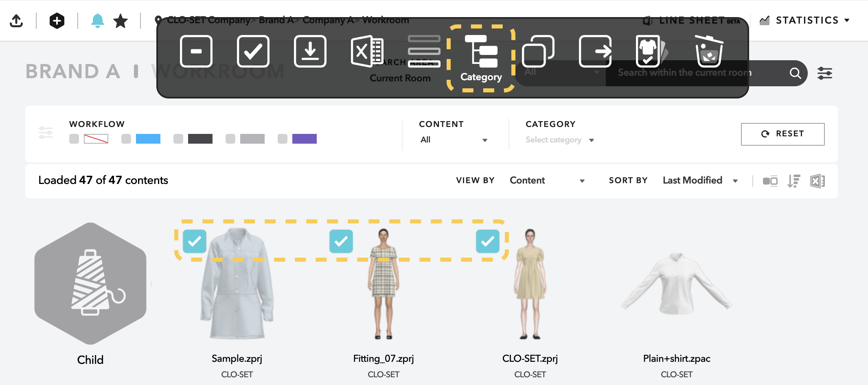The width and height of the screenshot is (868, 385).
Task: Open the View By Content dropdown
Action: coord(547,180)
